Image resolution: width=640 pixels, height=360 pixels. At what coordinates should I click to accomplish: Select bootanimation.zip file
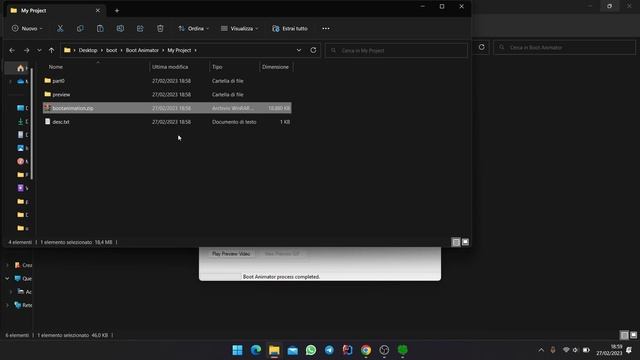[x=167, y=108]
